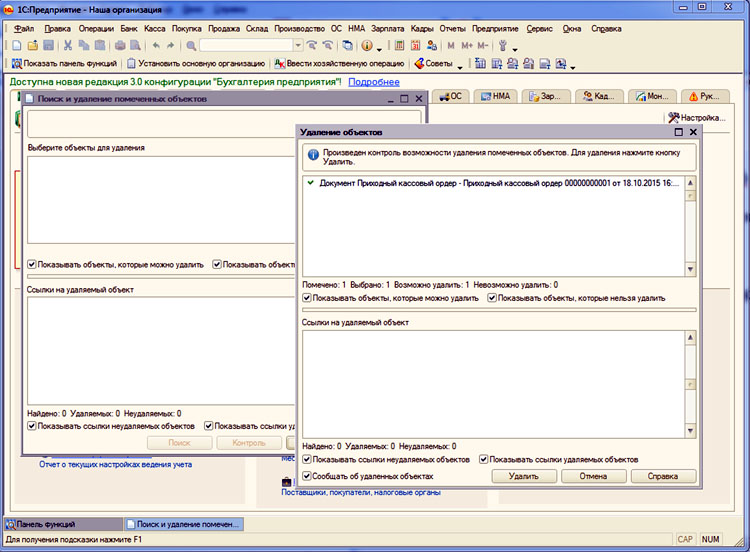Click the Print icon in the toolbar
750x552 pixels.
(120, 45)
